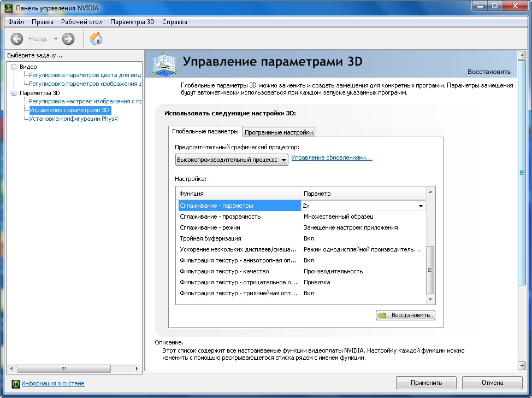Open the back history dropdown arrow
532x398 pixels.
pyautogui.click(x=56, y=39)
